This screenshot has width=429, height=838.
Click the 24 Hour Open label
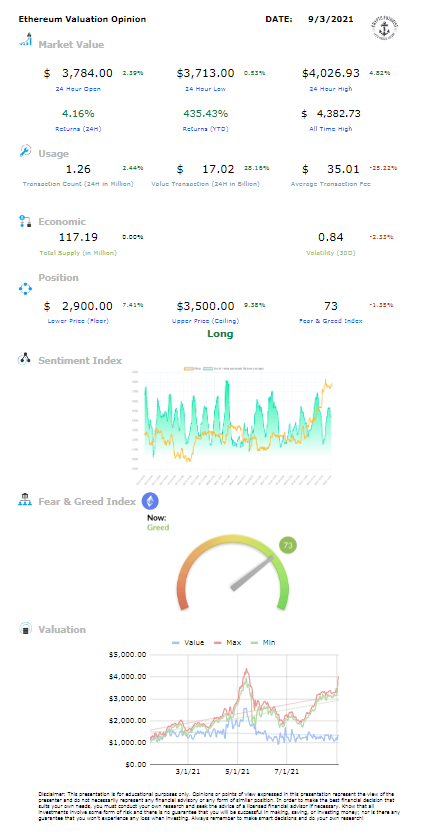coord(78,89)
